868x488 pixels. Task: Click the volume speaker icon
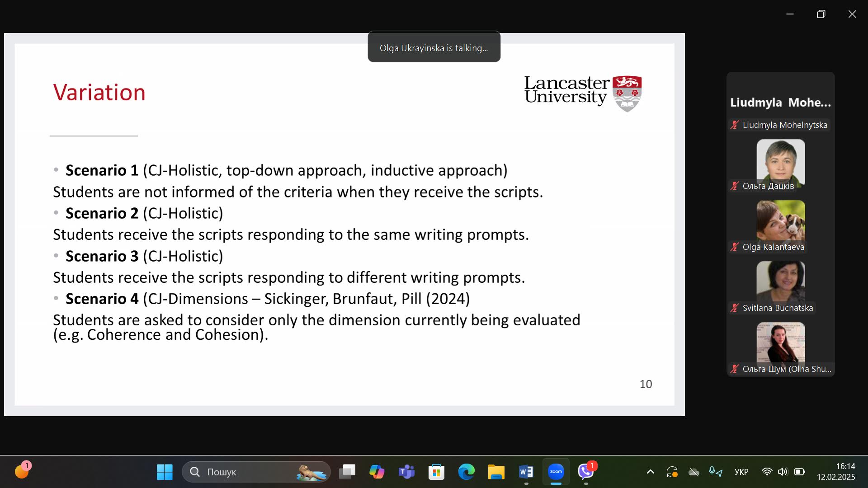point(783,472)
